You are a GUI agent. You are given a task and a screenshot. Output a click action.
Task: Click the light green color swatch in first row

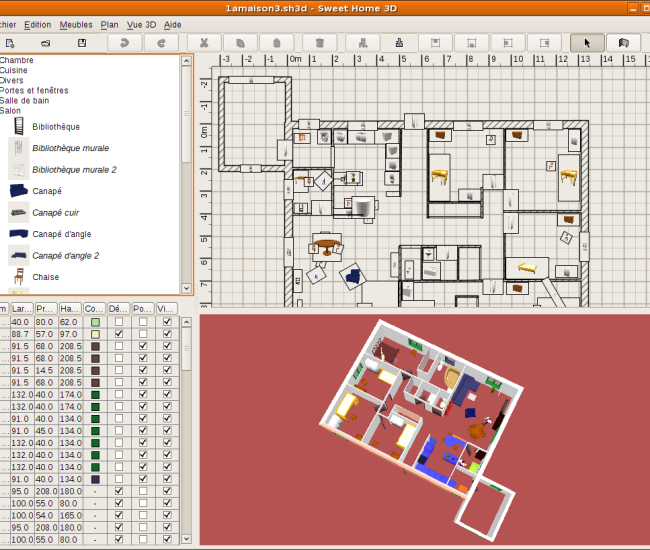coord(95,322)
